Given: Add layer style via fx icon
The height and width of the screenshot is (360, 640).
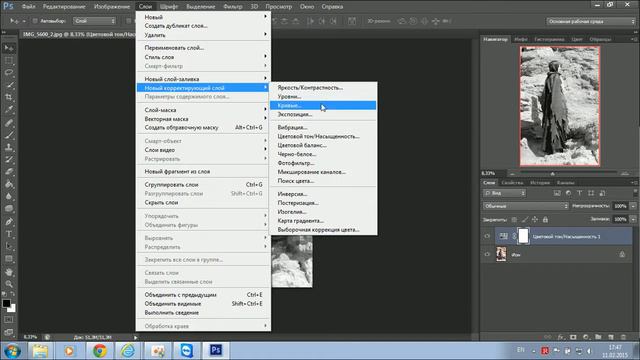Looking at the screenshot, I should pyautogui.click(x=561, y=337).
